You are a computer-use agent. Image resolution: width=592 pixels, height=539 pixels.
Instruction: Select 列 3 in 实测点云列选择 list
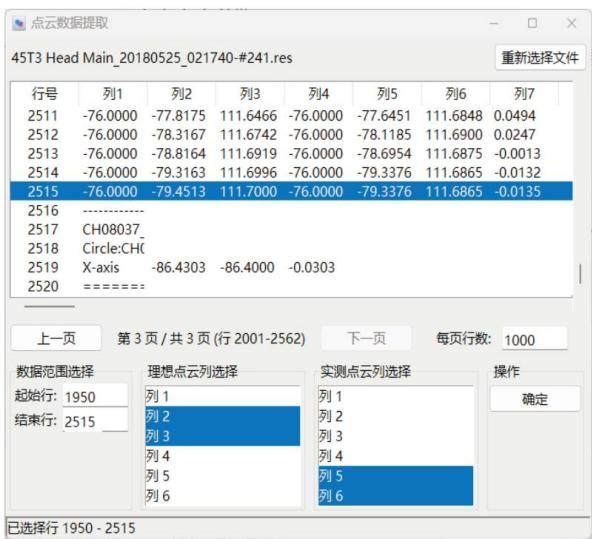pos(396,436)
